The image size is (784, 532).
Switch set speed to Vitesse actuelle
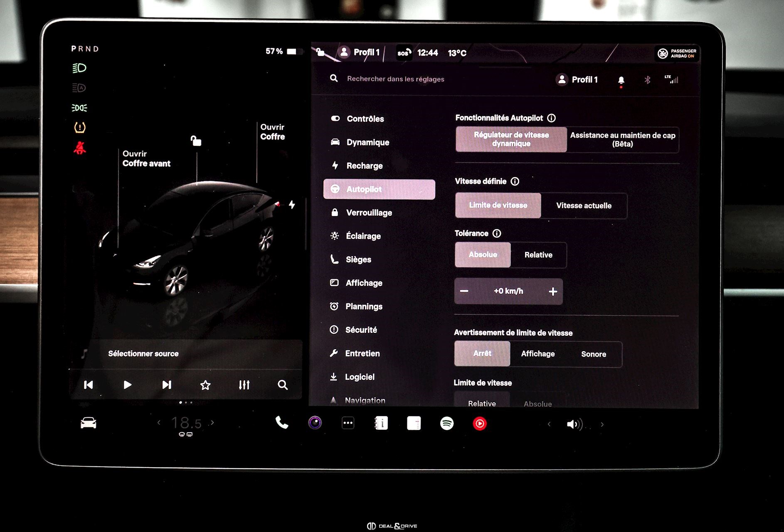584,206
